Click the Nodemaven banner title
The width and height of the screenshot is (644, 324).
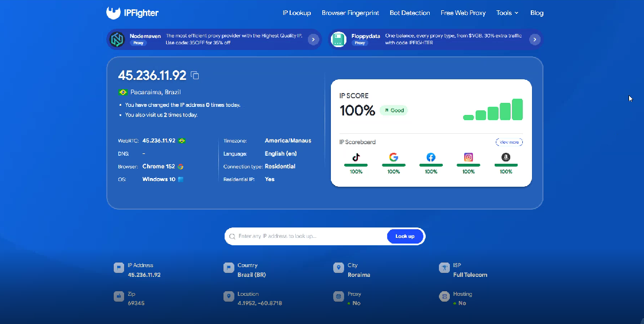(x=145, y=36)
